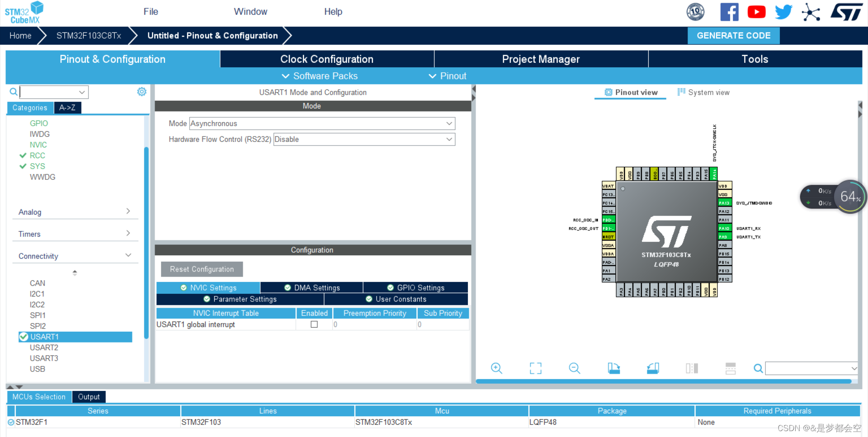Viewport: 868px width, 437px height.
Task: Open the Window menu
Action: (250, 12)
